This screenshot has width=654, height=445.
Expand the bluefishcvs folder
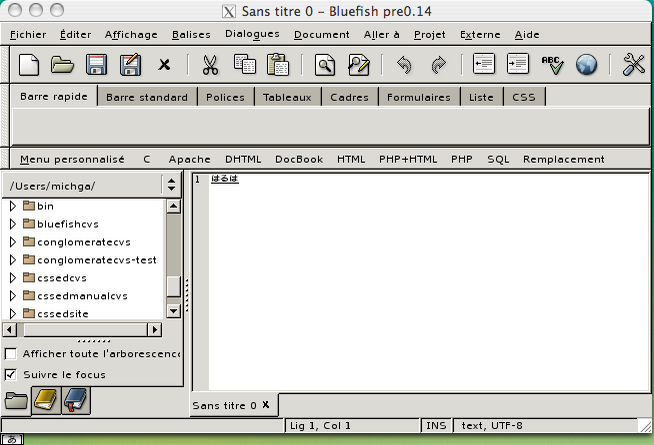tap(13, 224)
